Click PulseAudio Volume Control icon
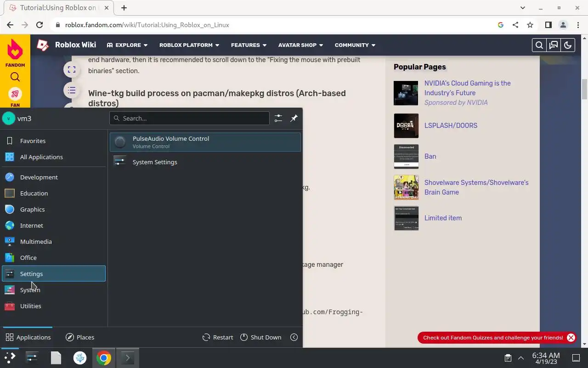The width and height of the screenshot is (588, 368). [x=120, y=142]
